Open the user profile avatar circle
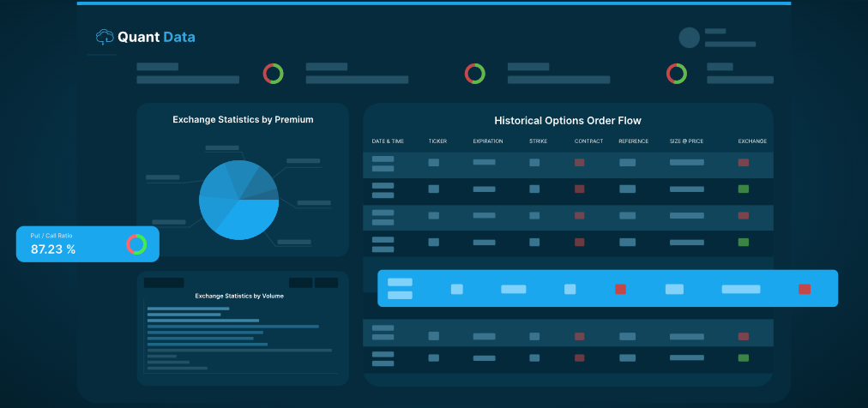This screenshot has height=408, width=868. (690, 38)
